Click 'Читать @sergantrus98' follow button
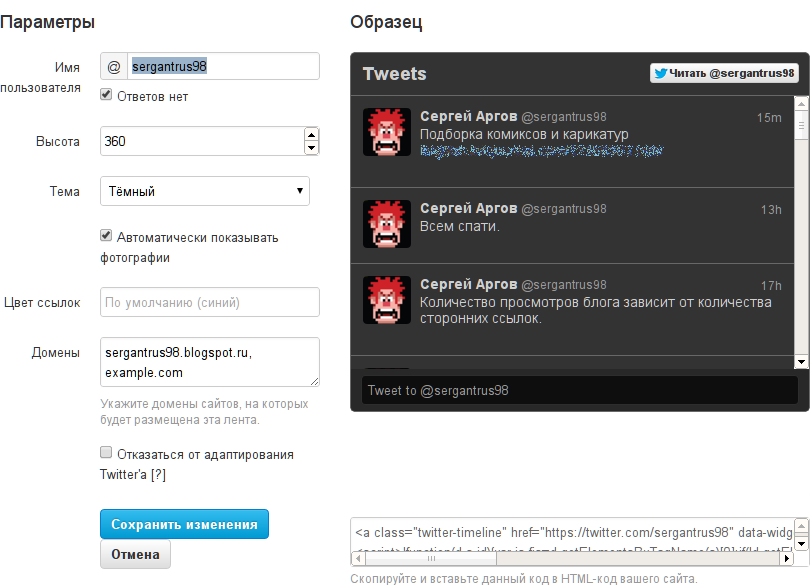Screen dimensions: 812x587 724,73
